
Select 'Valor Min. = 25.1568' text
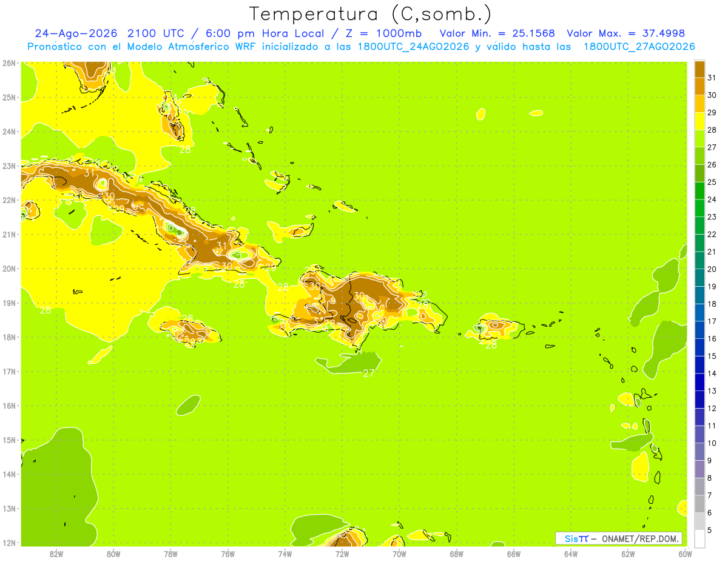[x=497, y=33]
